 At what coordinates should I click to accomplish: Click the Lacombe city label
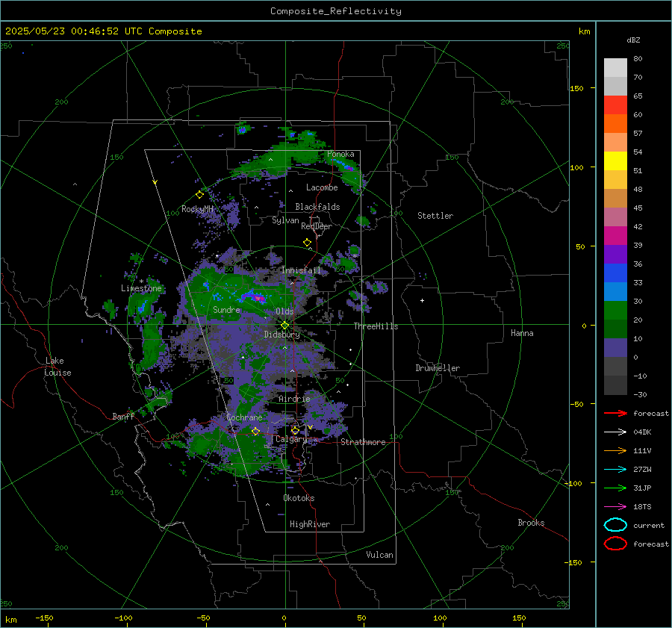(x=322, y=187)
